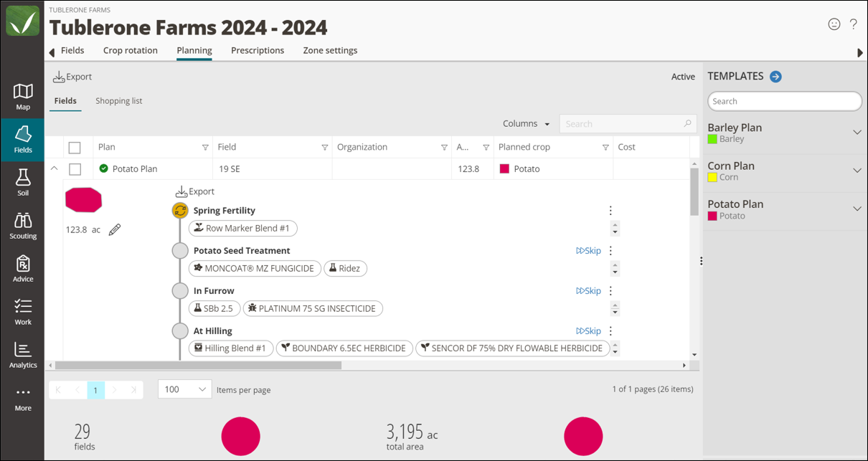Open Scouting binoculars icon

(x=23, y=226)
